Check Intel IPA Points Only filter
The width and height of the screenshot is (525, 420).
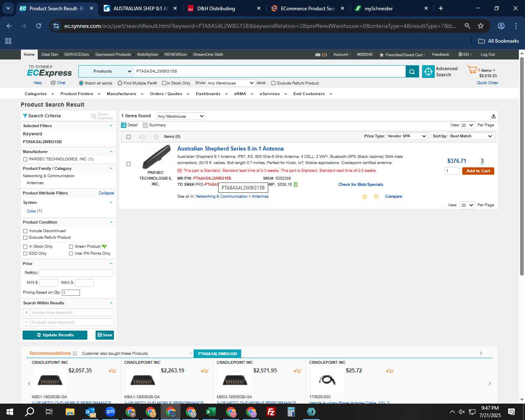(x=71, y=253)
